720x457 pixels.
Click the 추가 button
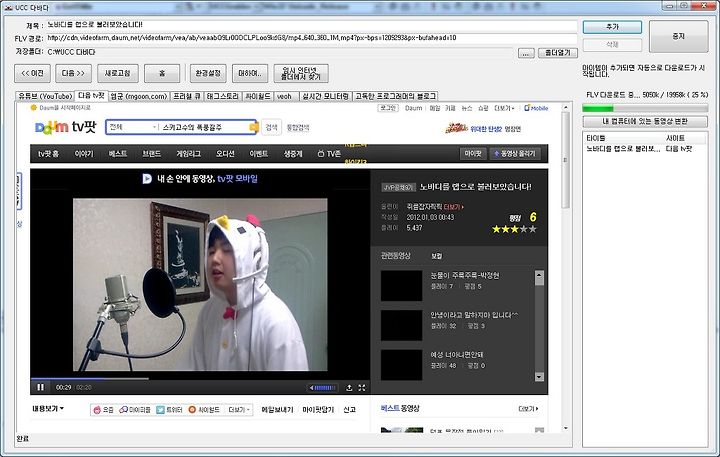[x=612, y=27]
